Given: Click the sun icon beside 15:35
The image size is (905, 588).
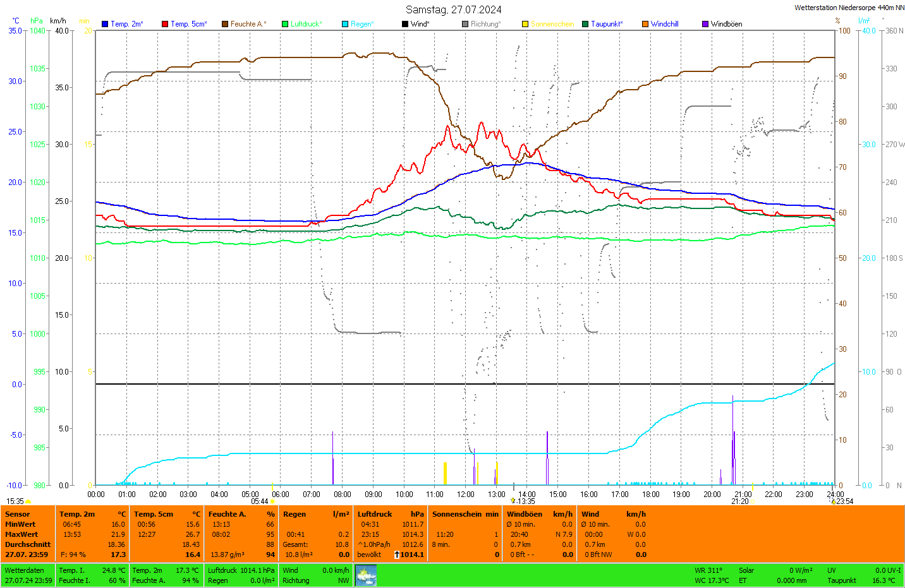Looking at the screenshot, I should pos(28,501).
